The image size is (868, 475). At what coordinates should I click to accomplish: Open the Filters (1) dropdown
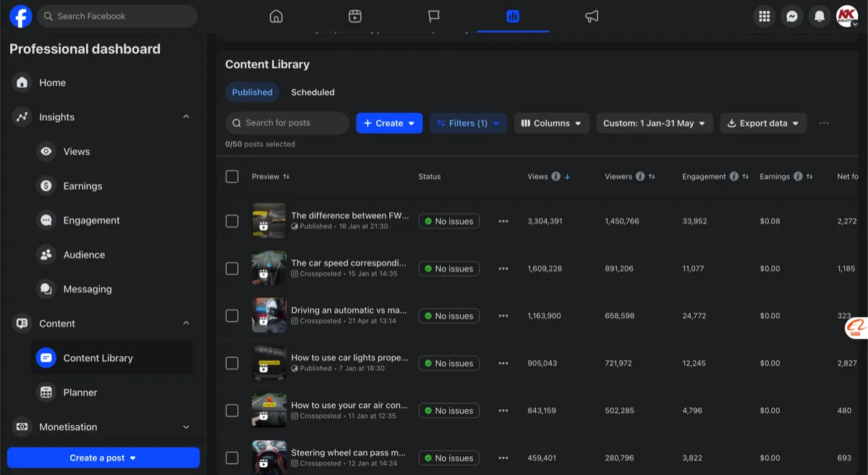pos(469,123)
